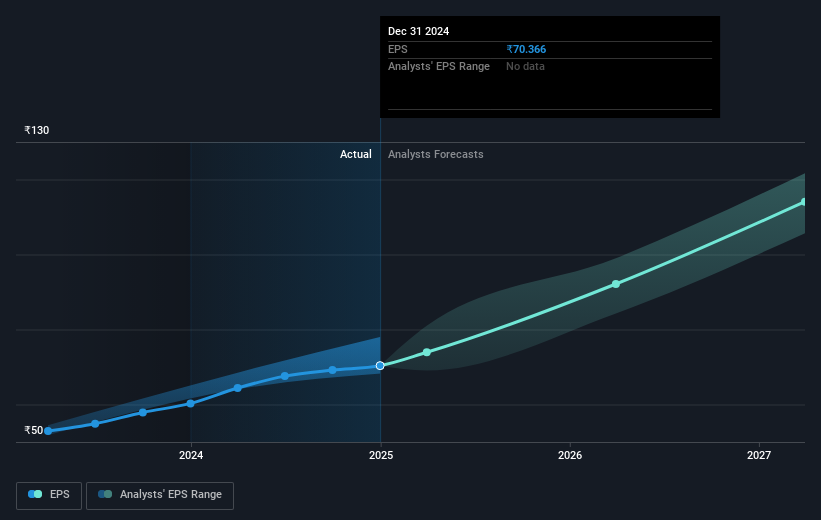
Task: Select the earliest EPS data point near ₹50
Action: coord(48,431)
